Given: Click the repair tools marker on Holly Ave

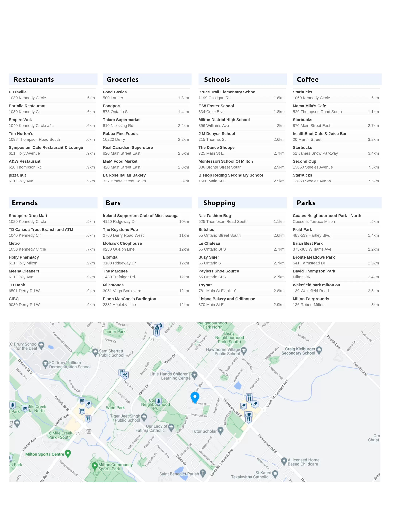Looking at the screenshot, I should tap(125, 375).
